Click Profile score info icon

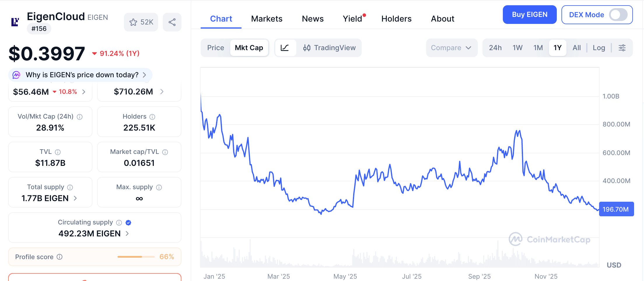tap(60, 257)
